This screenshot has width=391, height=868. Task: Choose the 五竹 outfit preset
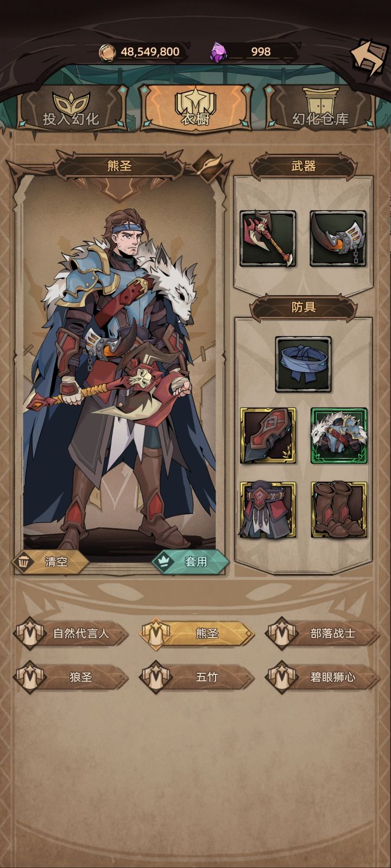(x=197, y=677)
